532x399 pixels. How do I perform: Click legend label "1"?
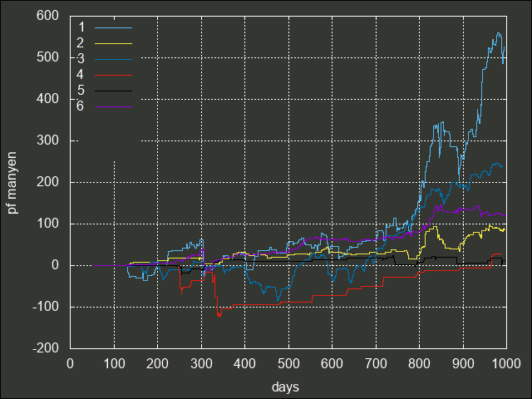[x=81, y=27]
